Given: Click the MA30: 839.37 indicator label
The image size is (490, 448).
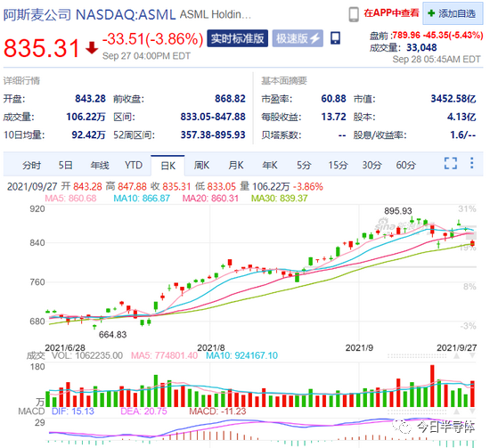Looking at the screenshot, I should (280, 199).
